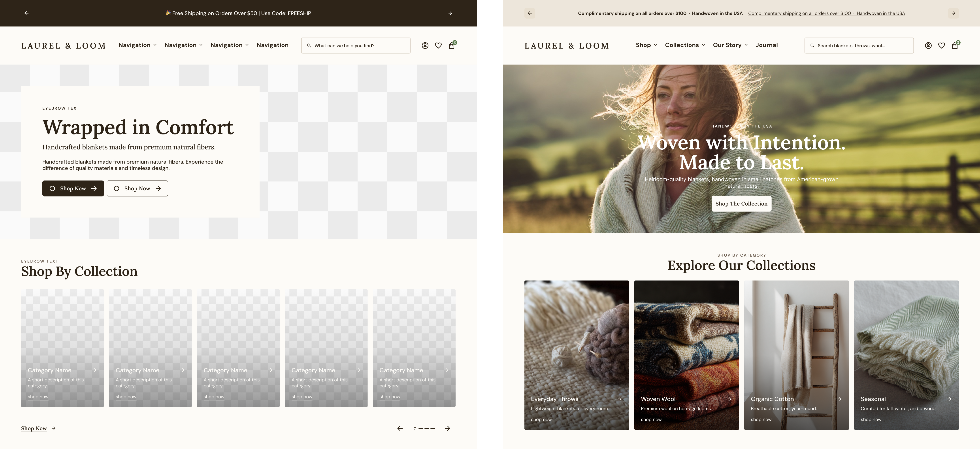Focus the Search blankets, throws, wool field
This screenshot has height=449, width=980.
click(x=859, y=46)
